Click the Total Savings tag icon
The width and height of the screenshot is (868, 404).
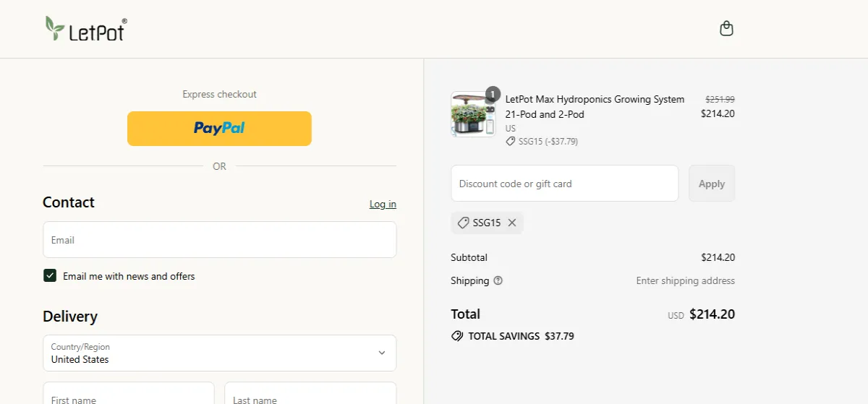[x=457, y=336]
